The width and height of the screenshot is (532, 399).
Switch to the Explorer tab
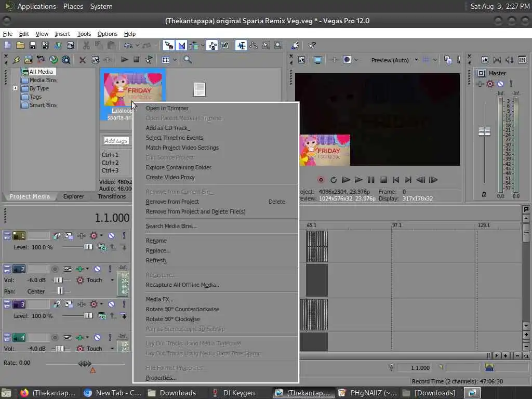coord(73,196)
